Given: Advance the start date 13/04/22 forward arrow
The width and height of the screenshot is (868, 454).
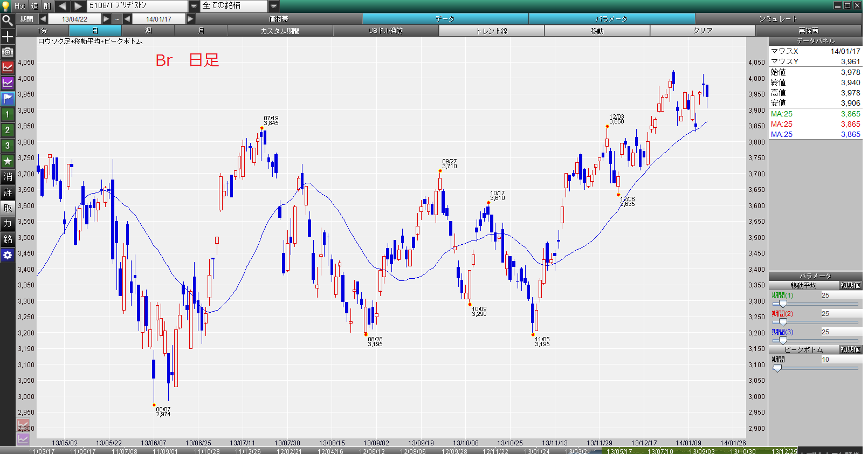Looking at the screenshot, I should tap(107, 19).
